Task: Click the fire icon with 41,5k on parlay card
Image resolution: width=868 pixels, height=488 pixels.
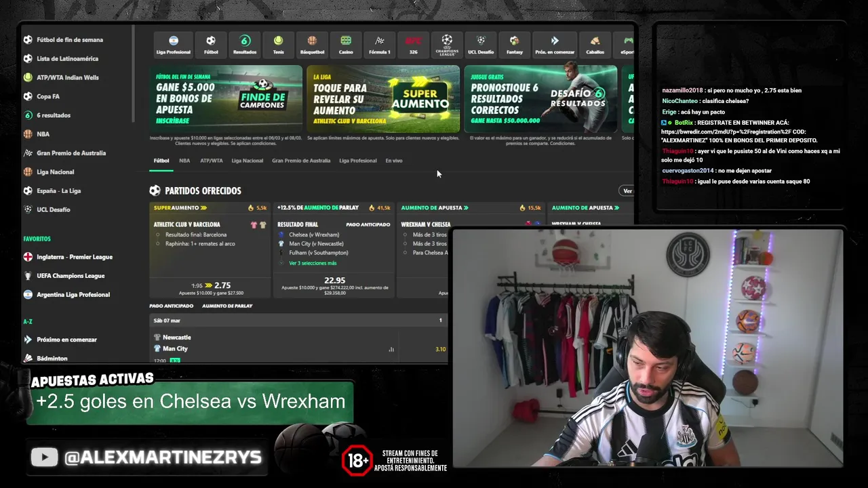Action: tap(372, 208)
